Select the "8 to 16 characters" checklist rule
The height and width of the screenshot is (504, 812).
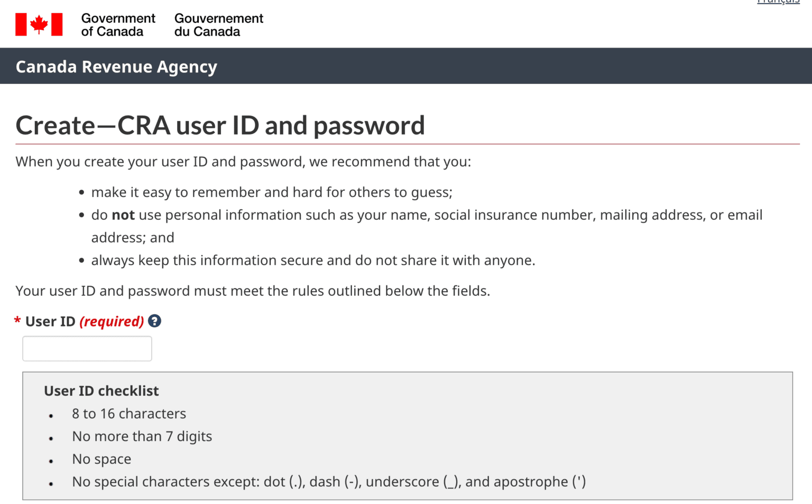(x=129, y=414)
